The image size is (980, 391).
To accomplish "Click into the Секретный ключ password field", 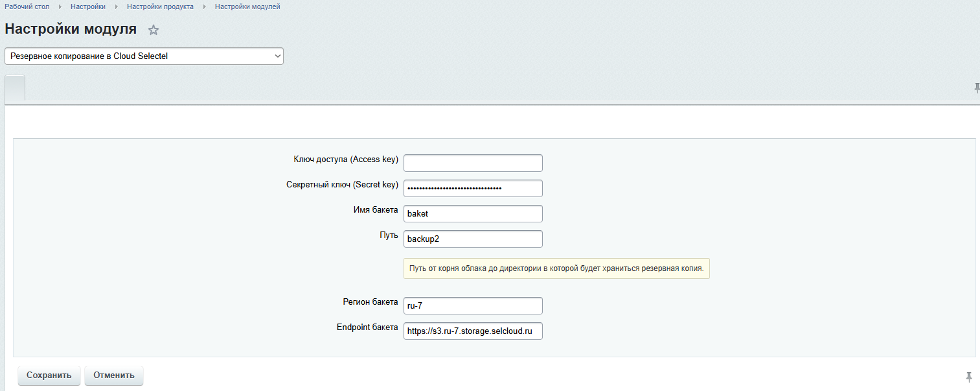I will 473,188.
